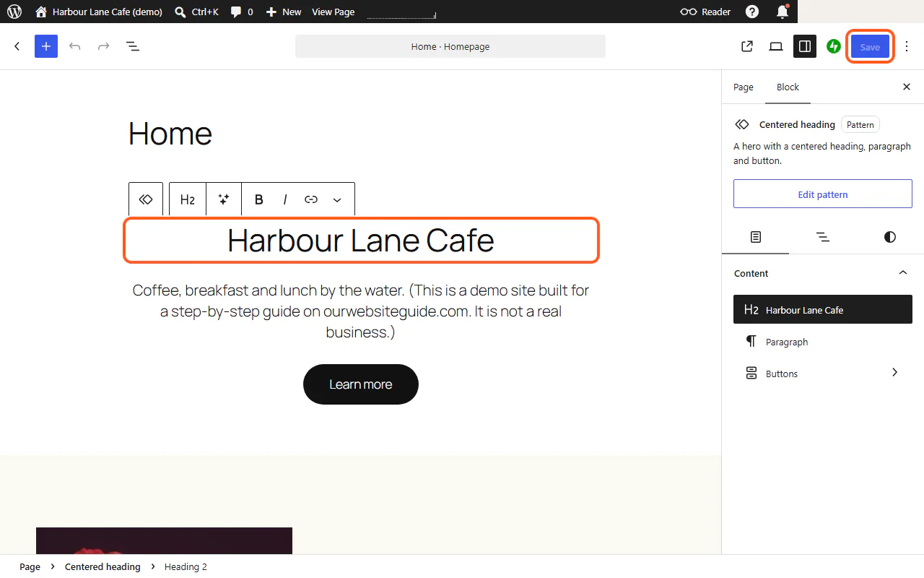Screen dimensions: 924x578
Task: Open the notifications bell
Action: coord(783,12)
